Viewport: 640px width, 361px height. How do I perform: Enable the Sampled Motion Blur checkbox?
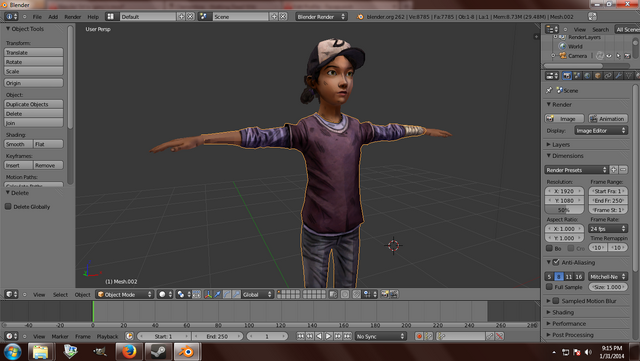coord(556,301)
